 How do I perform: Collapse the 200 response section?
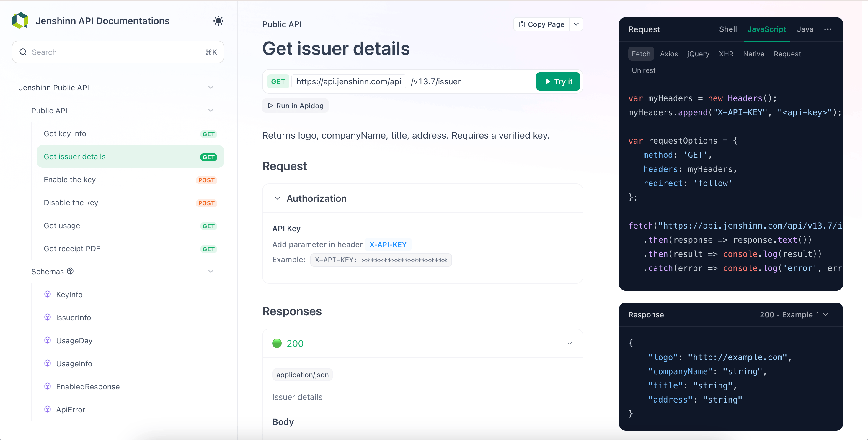tap(570, 343)
